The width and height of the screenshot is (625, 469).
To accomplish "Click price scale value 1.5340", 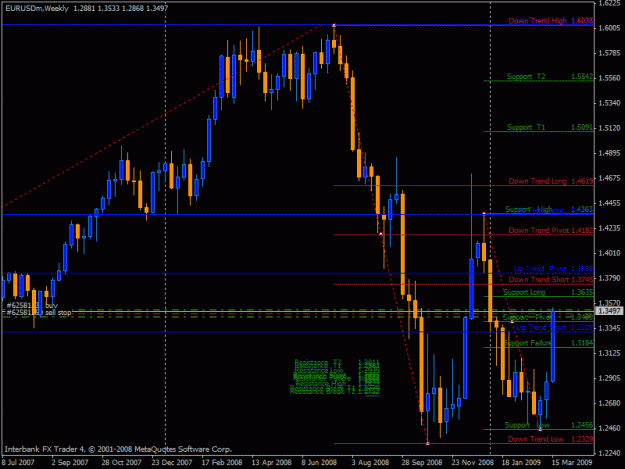I will click(x=610, y=103).
